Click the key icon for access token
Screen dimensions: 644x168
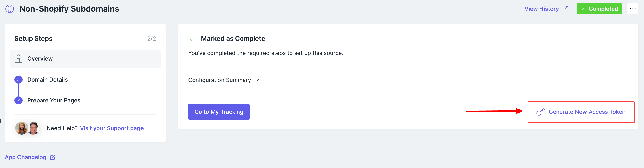coord(540,112)
